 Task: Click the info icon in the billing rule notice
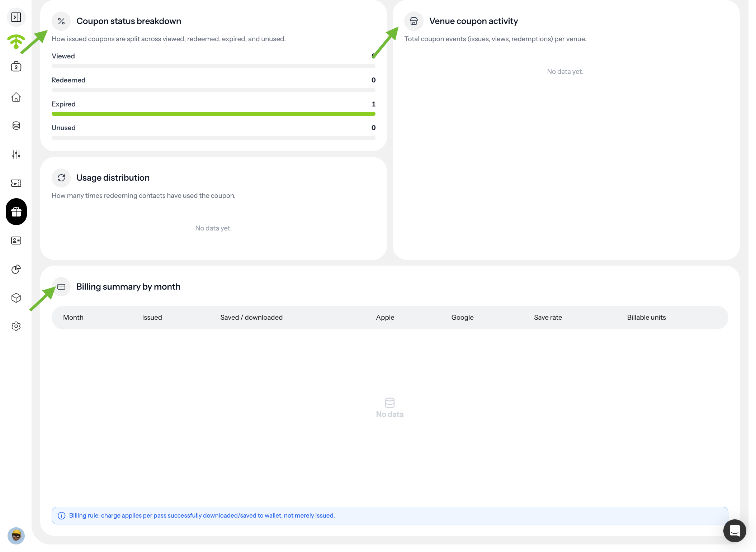(62, 515)
